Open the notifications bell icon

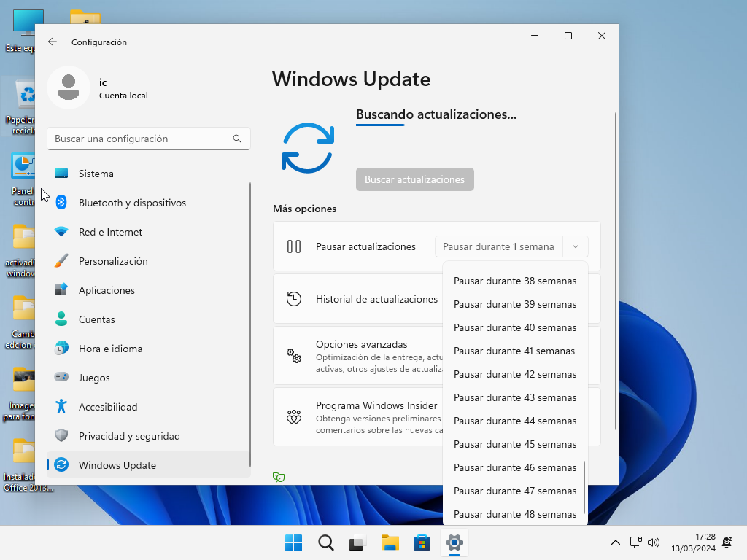[x=727, y=542]
